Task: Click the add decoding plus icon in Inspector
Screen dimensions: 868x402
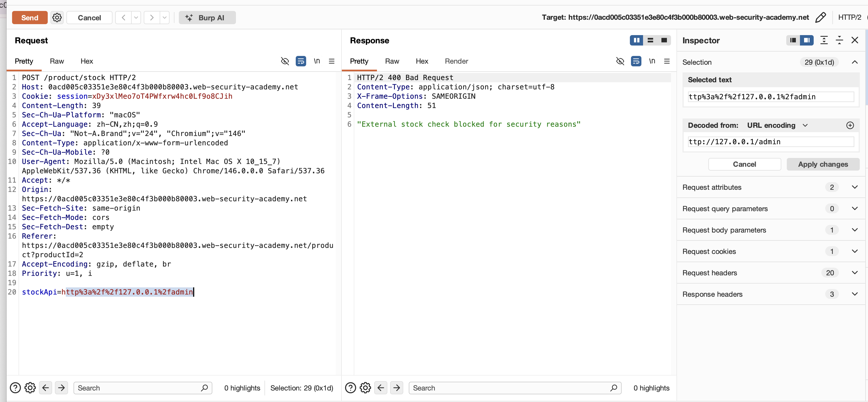Action: (x=850, y=125)
